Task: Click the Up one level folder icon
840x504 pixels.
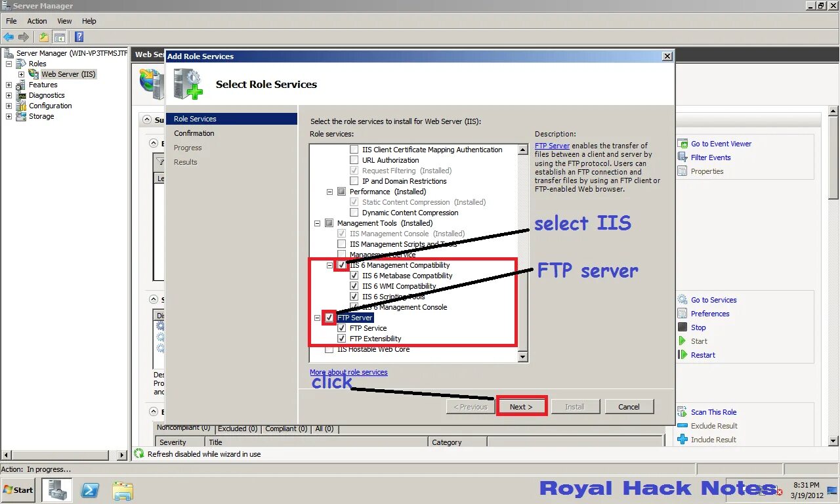Action: (44, 37)
